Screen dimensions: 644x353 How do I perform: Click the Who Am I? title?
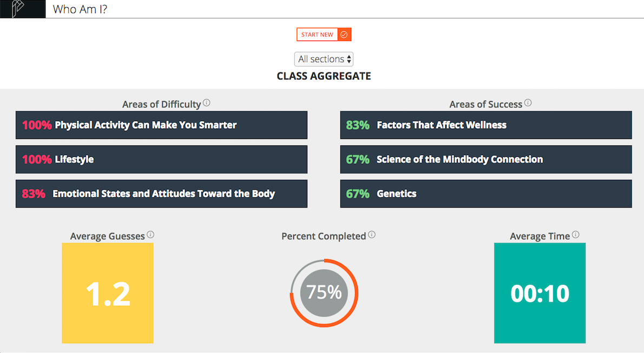coord(80,9)
